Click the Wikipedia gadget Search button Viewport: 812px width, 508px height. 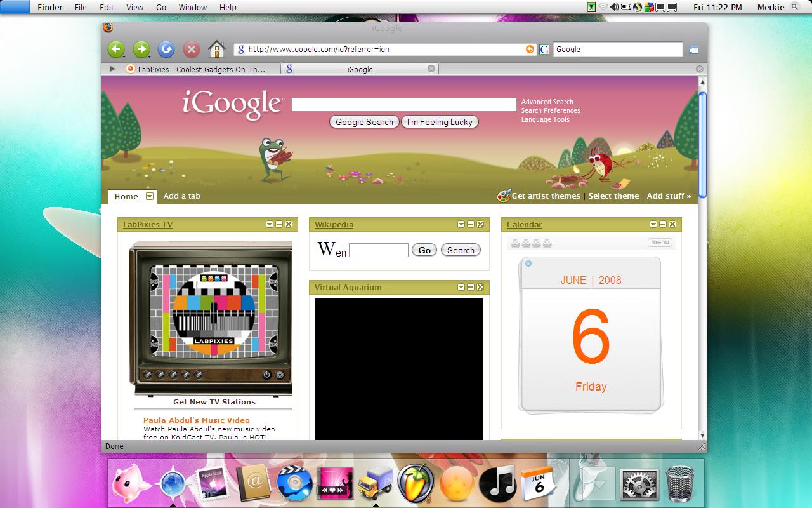pos(461,250)
